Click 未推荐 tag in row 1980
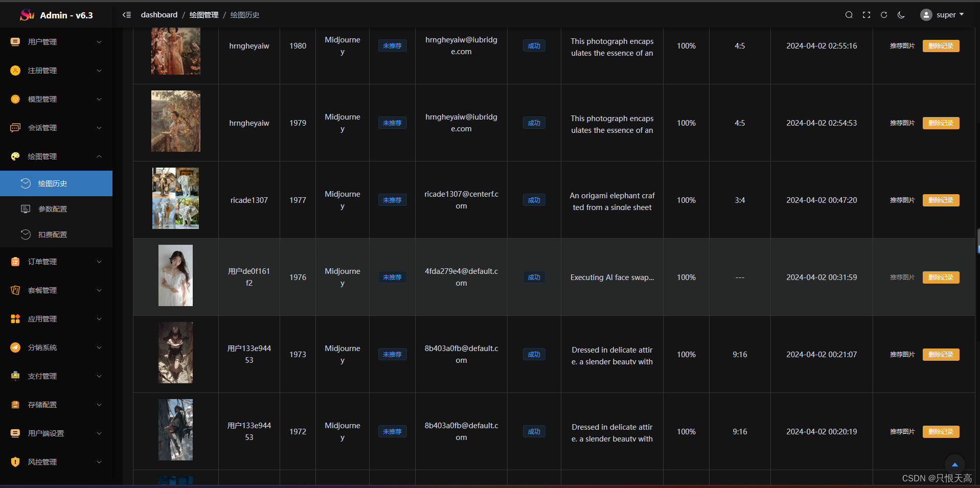The width and height of the screenshot is (980, 488). pyautogui.click(x=392, y=46)
